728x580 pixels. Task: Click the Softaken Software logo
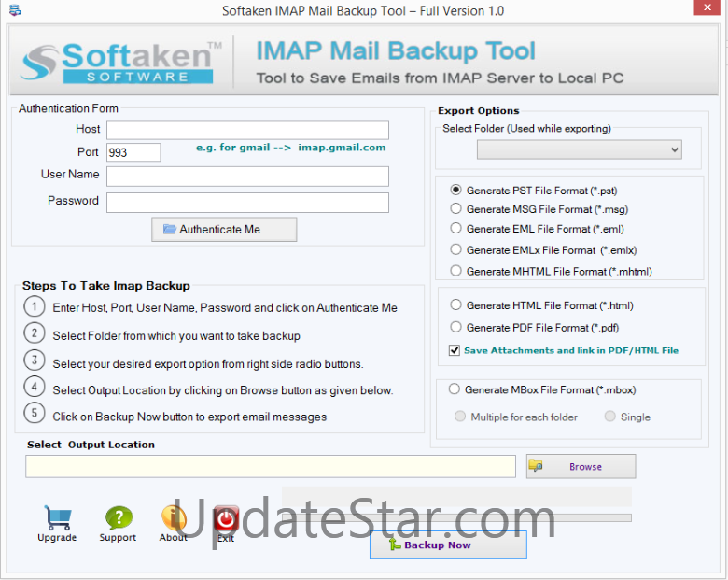121,63
